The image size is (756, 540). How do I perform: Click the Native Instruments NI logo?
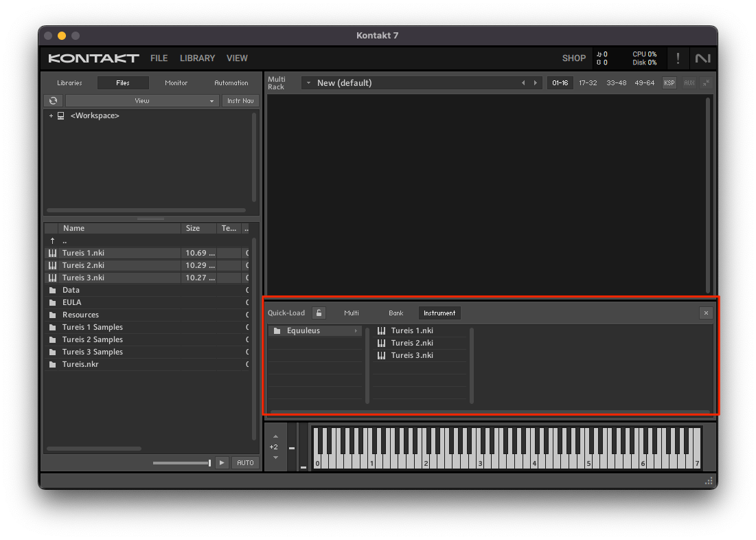pyautogui.click(x=702, y=58)
